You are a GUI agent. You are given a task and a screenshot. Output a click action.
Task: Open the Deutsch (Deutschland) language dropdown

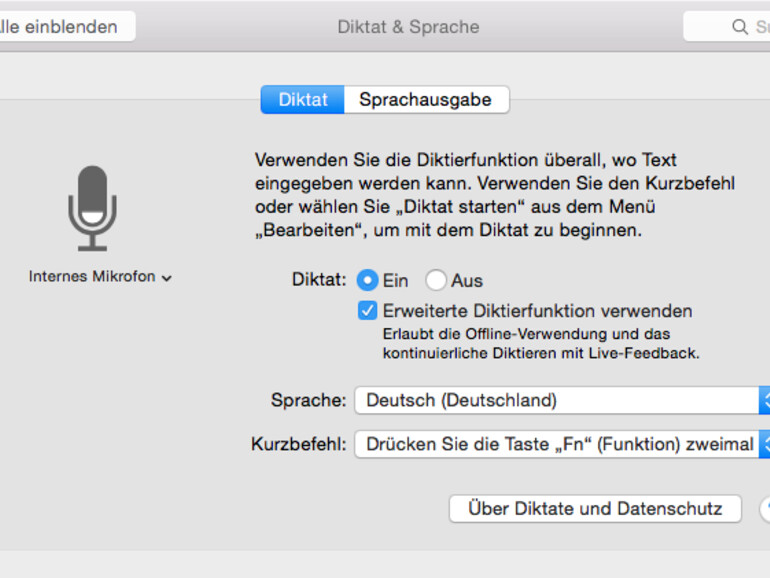tap(555, 400)
